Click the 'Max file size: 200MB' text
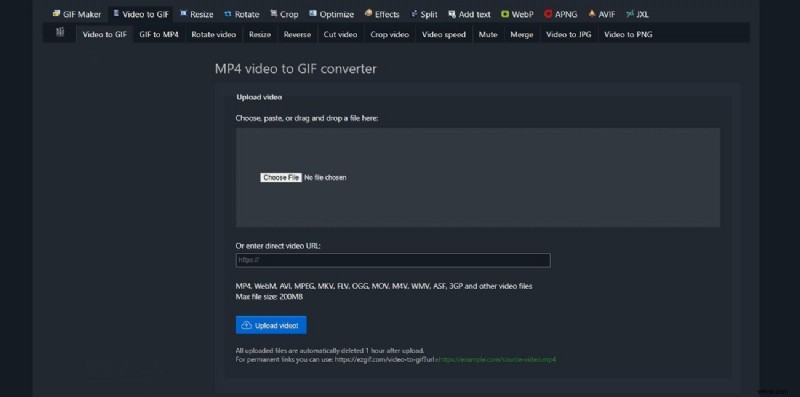 click(269, 296)
